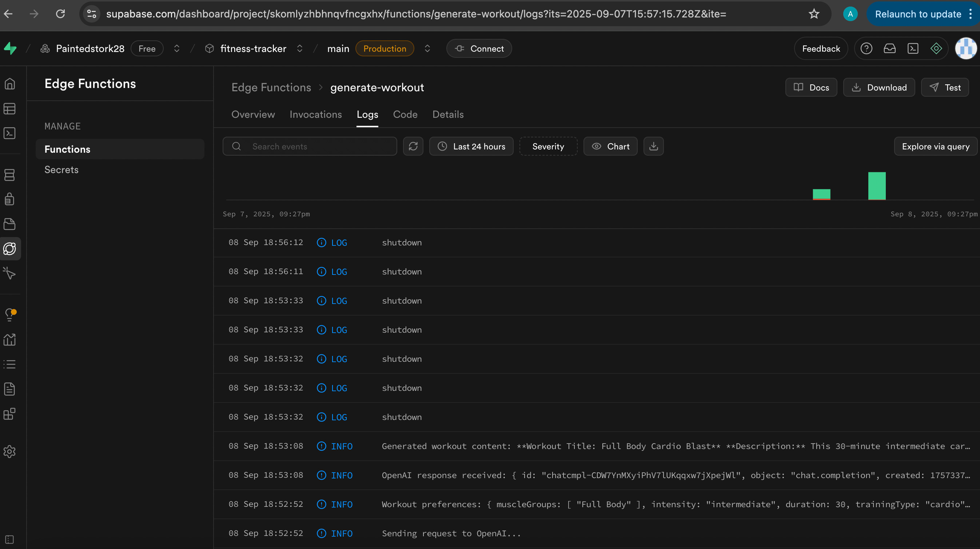Open Storage icon in sidebar
This screenshot has height=549, width=980.
pos(9,224)
